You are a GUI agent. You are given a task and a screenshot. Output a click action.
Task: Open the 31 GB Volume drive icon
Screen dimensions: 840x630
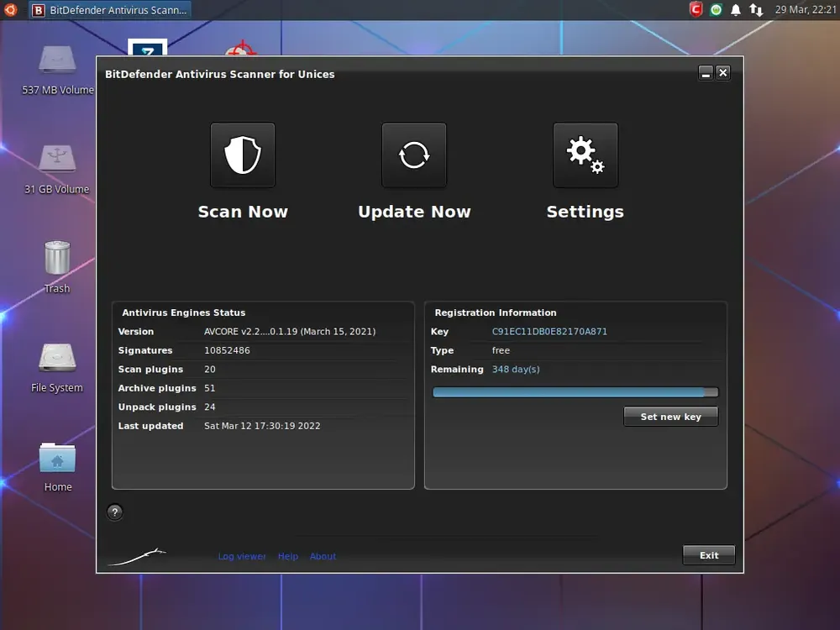point(57,160)
